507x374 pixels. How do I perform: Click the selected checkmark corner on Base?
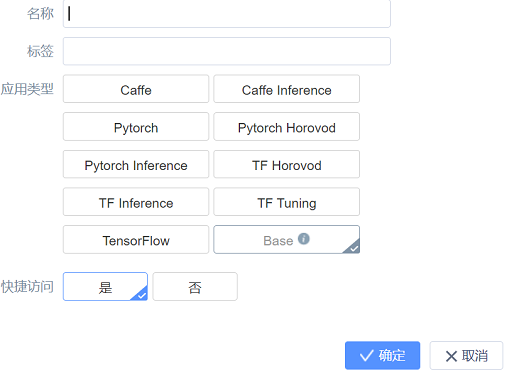pyautogui.click(x=353, y=247)
